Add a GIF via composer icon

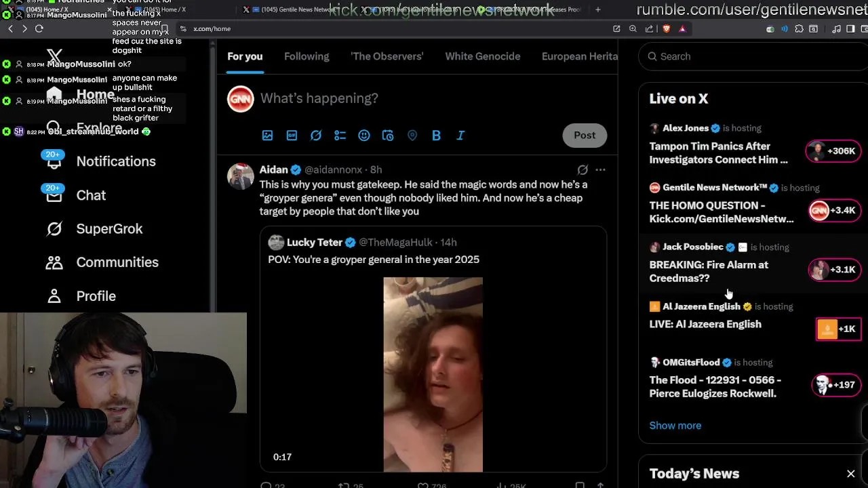(292, 136)
